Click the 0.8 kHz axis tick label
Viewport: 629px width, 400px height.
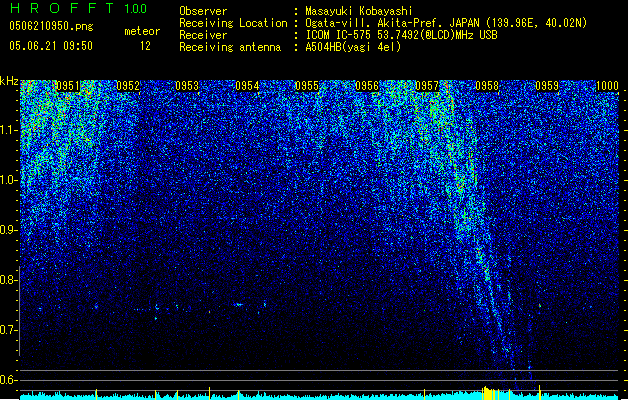click(9, 280)
